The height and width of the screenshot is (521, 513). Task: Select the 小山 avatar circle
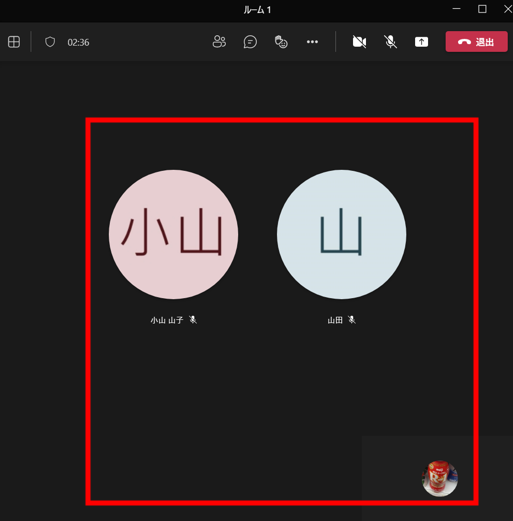coord(173,234)
